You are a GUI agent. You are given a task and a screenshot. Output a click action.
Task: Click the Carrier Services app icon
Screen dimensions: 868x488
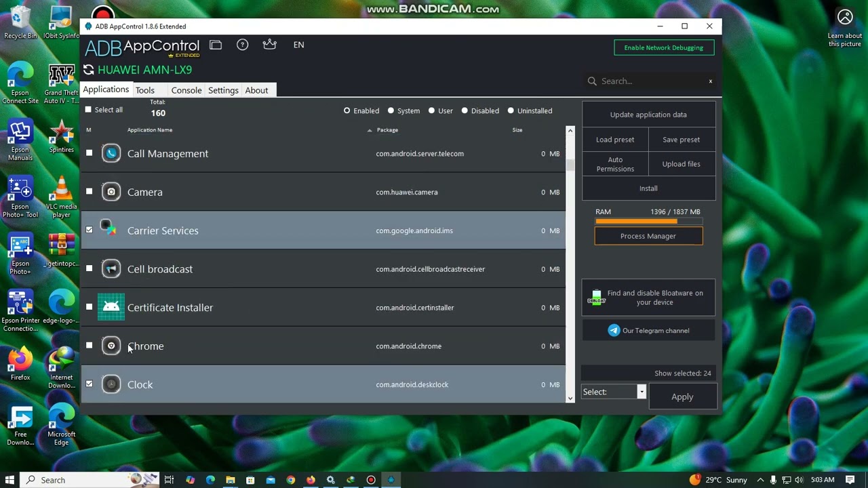tap(109, 228)
